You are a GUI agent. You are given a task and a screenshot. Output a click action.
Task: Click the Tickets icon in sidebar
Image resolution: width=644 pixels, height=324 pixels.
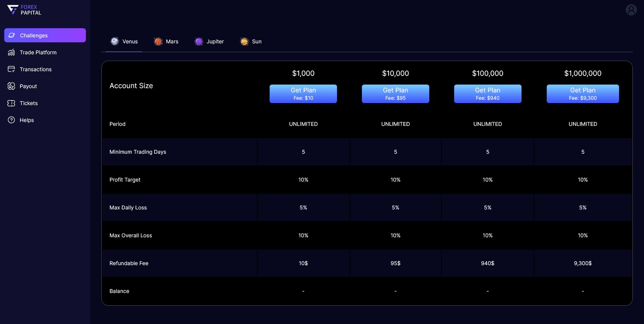[11, 103]
